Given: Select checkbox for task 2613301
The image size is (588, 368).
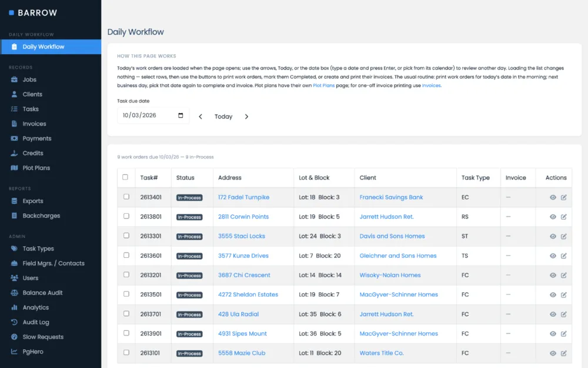Looking at the screenshot, I should point(126,236).
